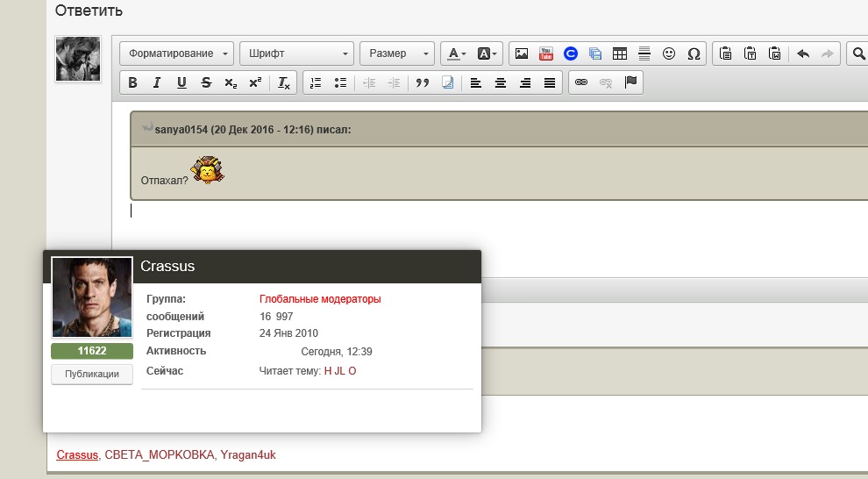
Task: Insert a numbered list
Action: pyautogui.click(x=316, y=83)
